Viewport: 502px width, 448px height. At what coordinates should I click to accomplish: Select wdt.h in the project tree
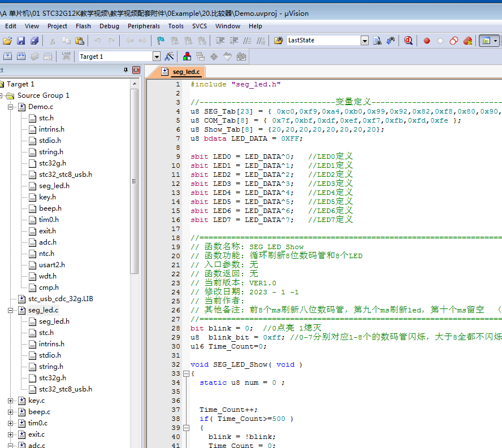[47, 276]
